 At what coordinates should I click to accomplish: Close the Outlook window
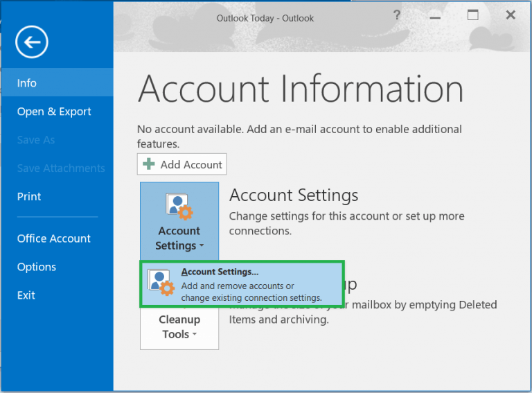point(511,15)
